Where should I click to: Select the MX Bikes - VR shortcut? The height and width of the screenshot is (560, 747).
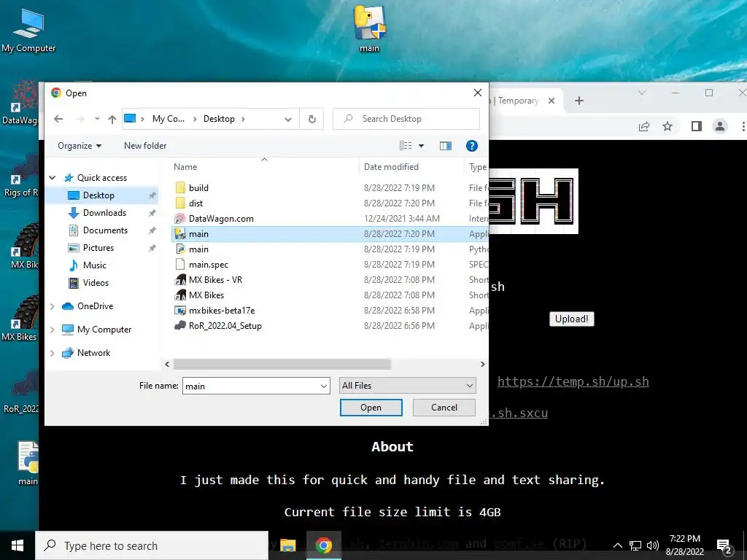coord(330,279)
